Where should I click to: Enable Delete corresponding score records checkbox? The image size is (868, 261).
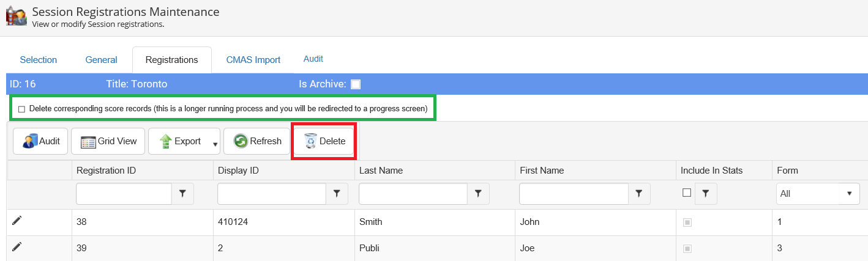(x=22, y=109)
